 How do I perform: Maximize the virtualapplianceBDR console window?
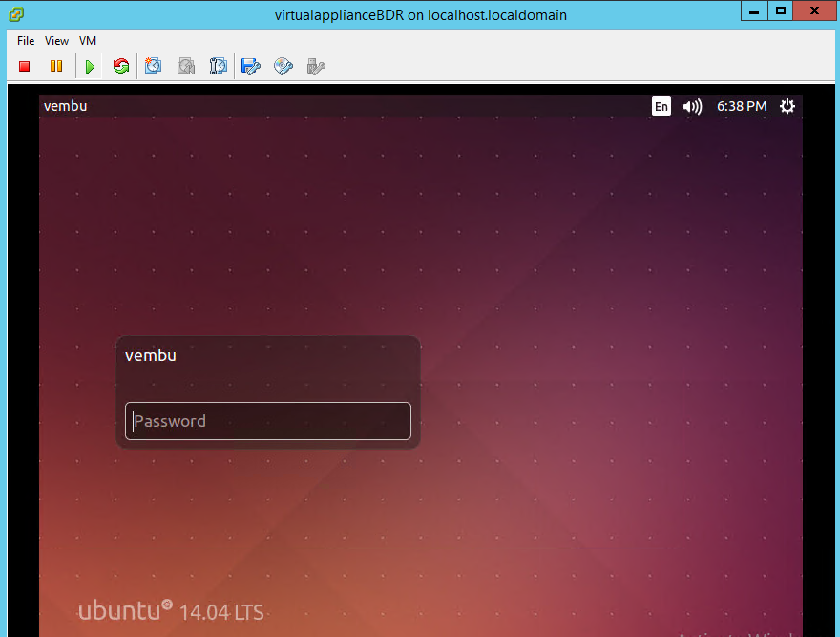(781, 11)
